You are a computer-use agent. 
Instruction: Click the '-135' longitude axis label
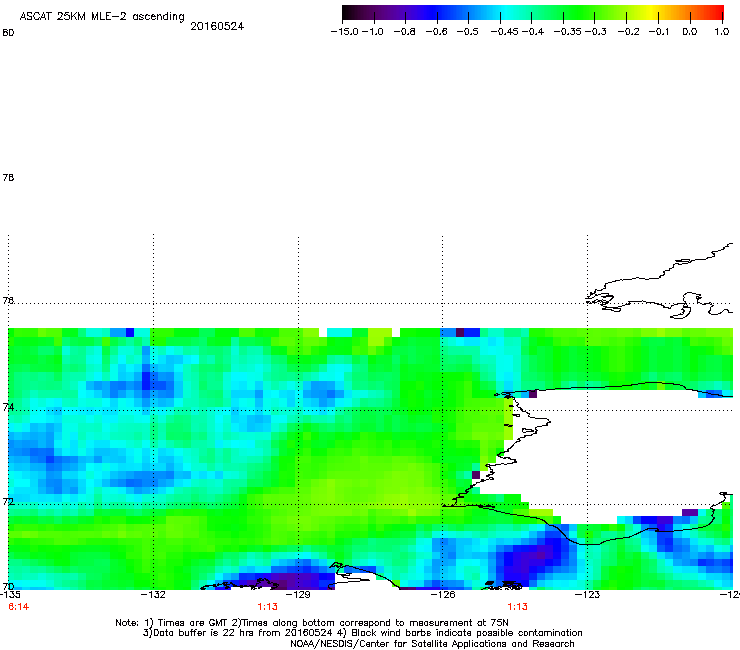10,594
